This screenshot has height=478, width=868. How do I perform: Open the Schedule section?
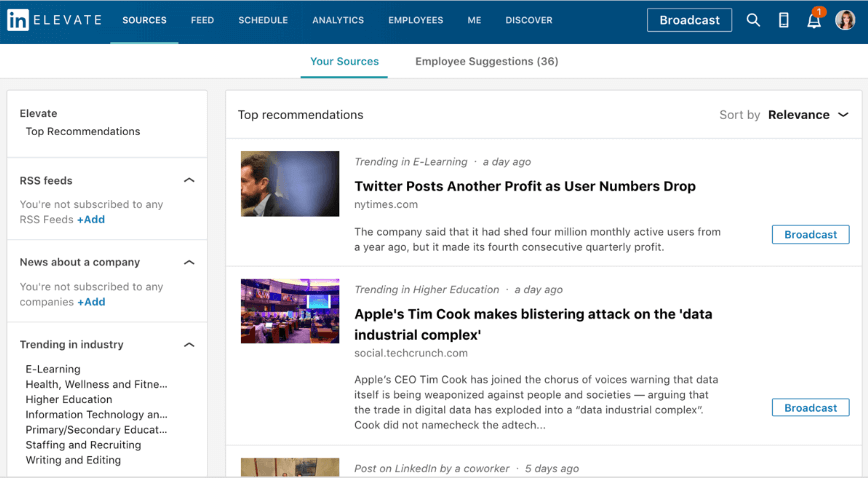[x=263, y=20]
